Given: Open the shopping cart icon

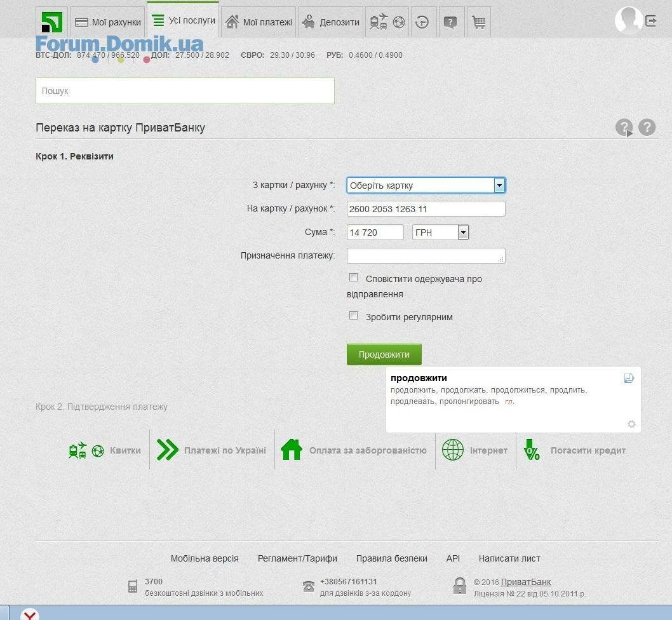Looking at the screenshot, I should (x=479, y=22).
